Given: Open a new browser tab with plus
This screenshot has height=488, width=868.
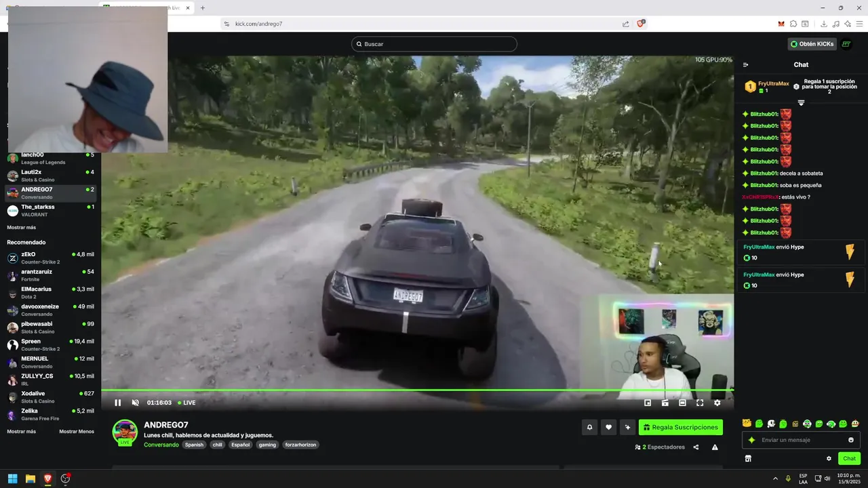Looking at the screenshot, I should point(202,8).
